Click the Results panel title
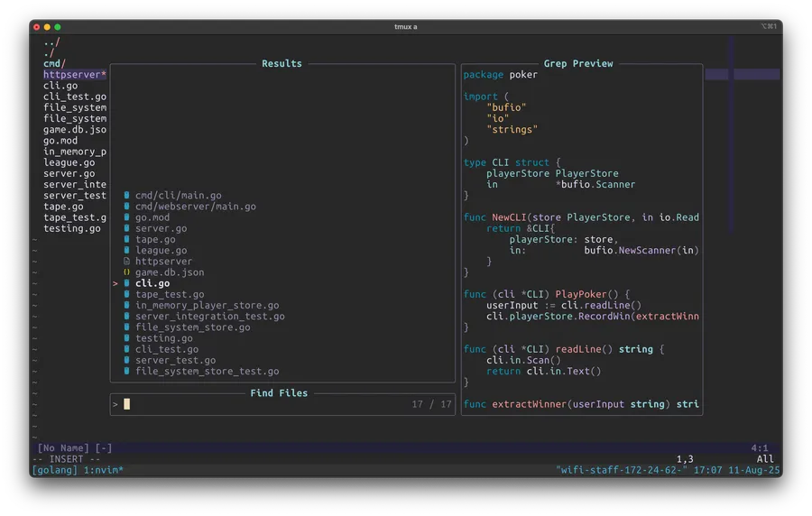Image resolution: width=812 pixels, height=516 pixels. [281, 64]
